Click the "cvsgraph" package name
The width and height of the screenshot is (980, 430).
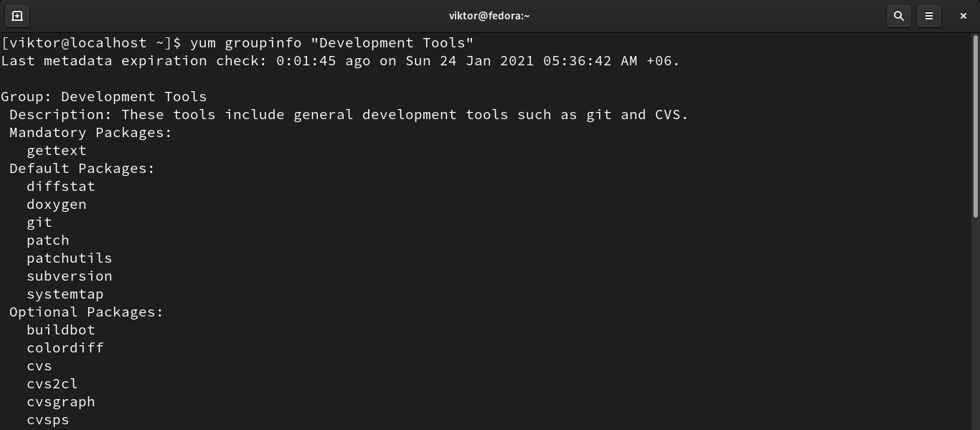coord(61,402)
